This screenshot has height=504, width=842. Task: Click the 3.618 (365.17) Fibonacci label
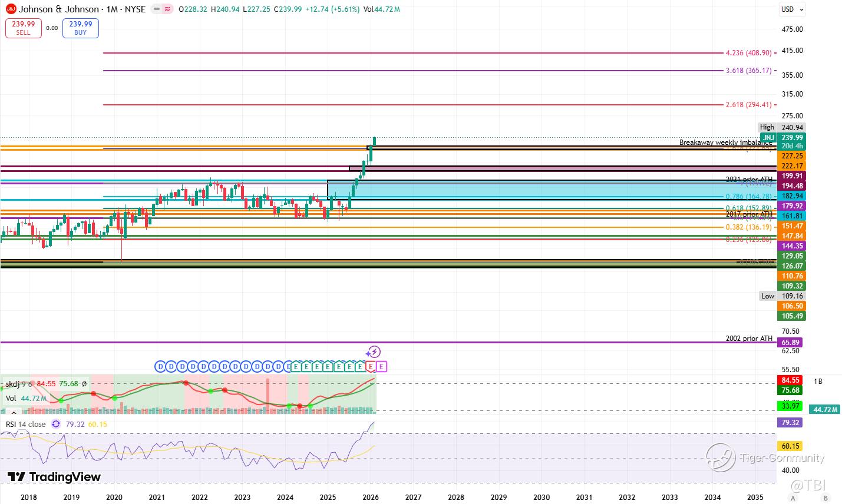coord(749,71)
